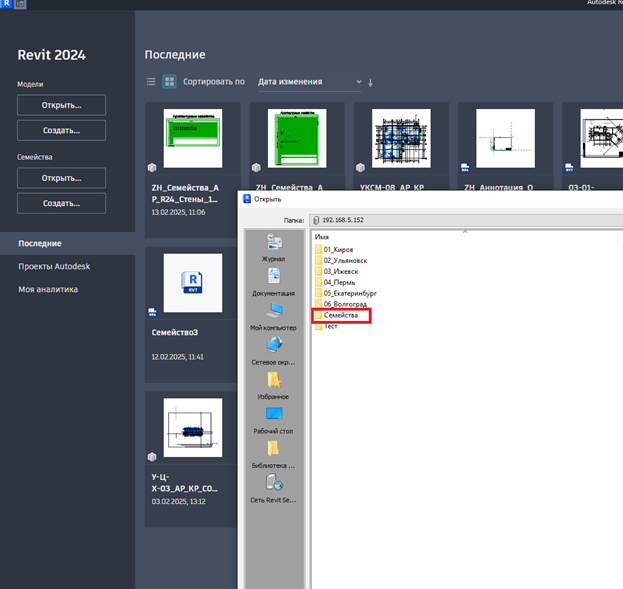This screenshot has width=623, height=589.
Task: Sort the file list by Имя column
Action: click(x=321, y=237)
